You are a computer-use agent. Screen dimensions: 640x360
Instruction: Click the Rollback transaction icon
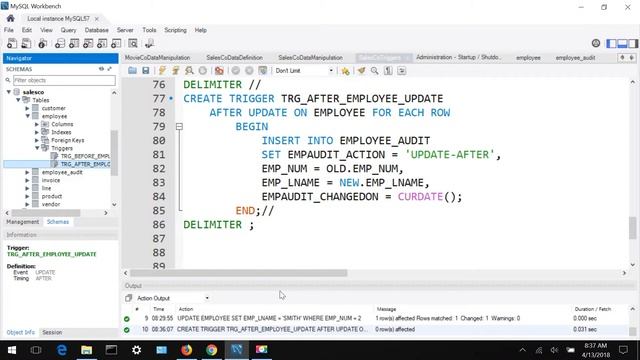coord(249,71)
